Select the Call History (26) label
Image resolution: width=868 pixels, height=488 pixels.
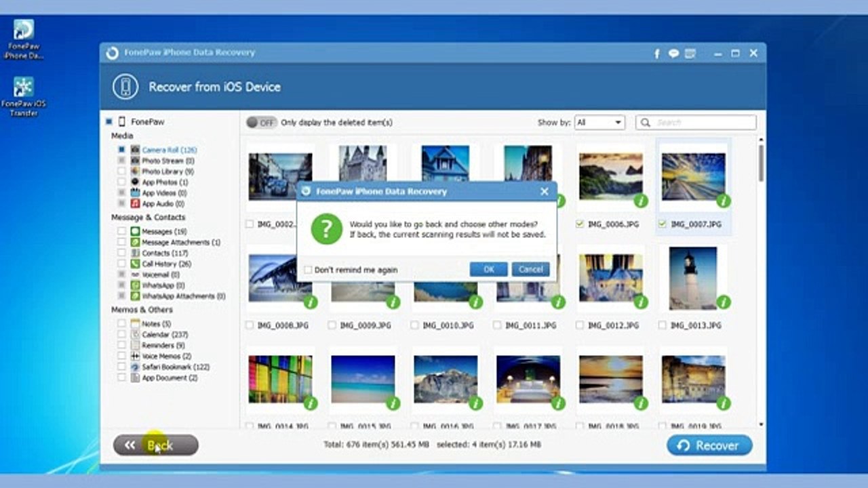point(167,264)
